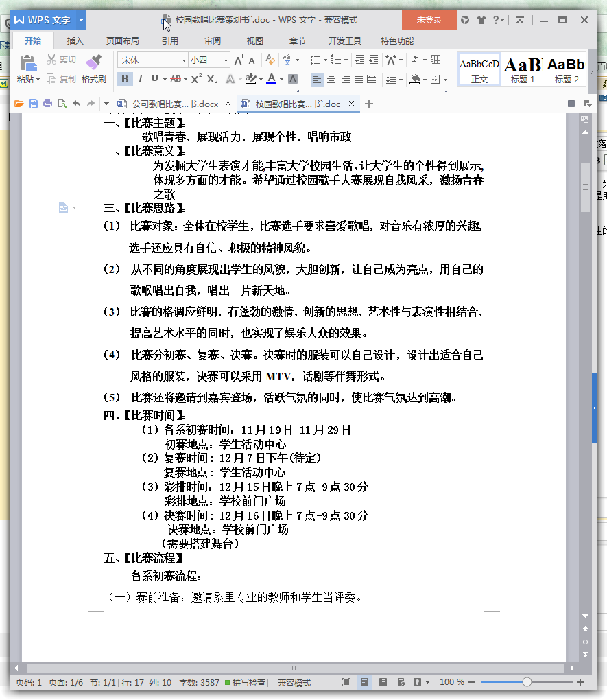Screen dimensions: 607x700
Task: Align text left
Action: coord(316,80)
